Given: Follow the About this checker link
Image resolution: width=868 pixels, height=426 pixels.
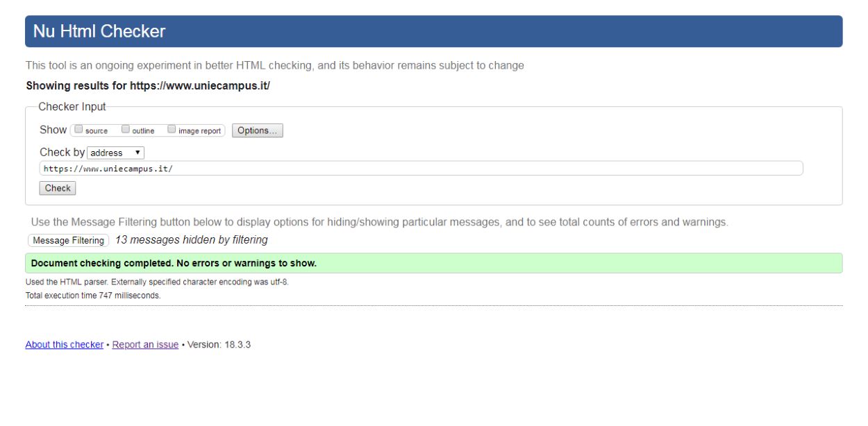Looking at the screenshot, I should click(x=65, y=345).
